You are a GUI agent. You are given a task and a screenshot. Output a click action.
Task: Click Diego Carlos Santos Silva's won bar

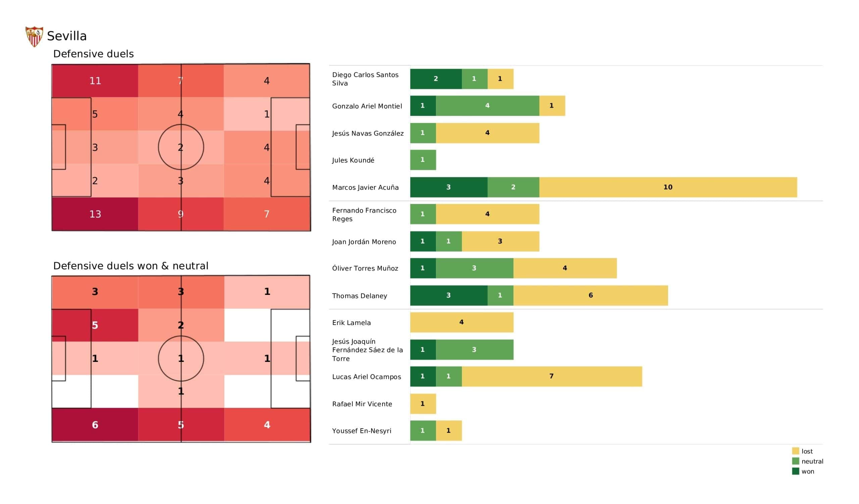(436, 79)
